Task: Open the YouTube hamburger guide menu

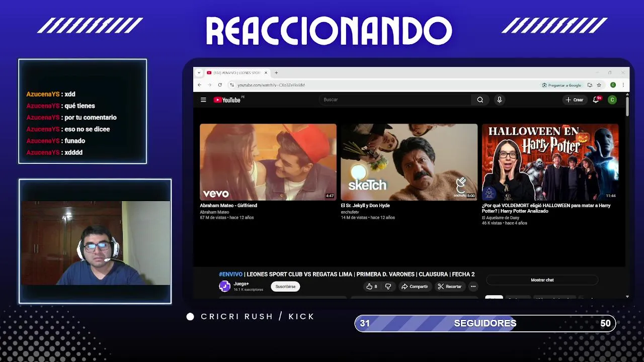Action: [203, 100]
